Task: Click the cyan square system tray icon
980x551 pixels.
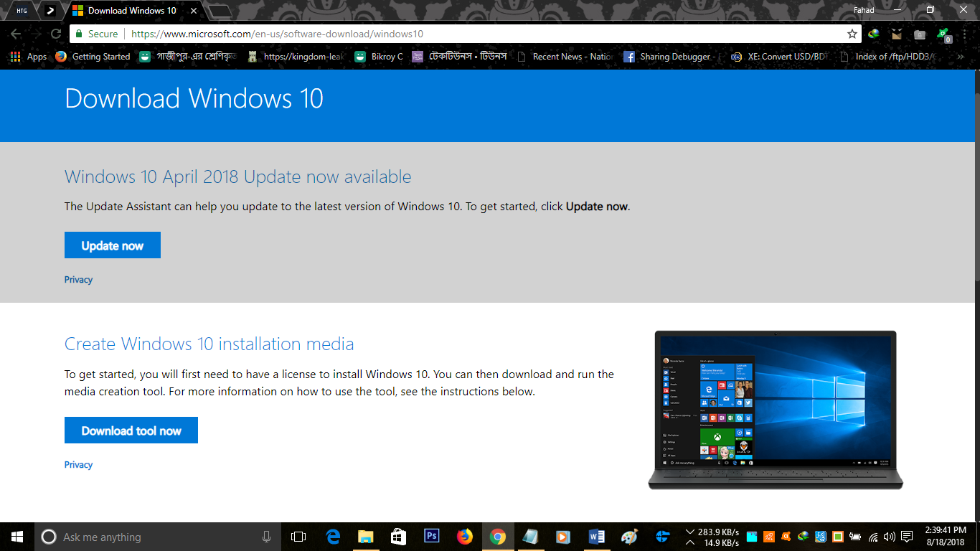Action: (752, 537)
